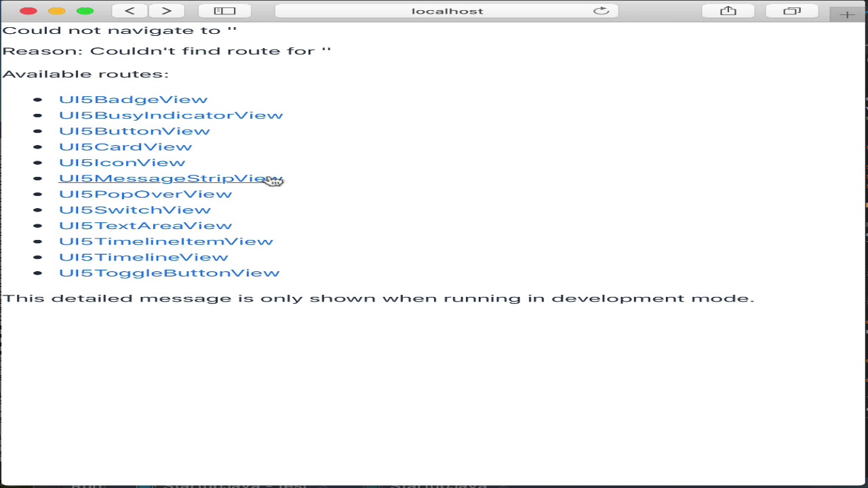
Task: Open the UI5BadgeView route link
Action: tap(133, 100)
